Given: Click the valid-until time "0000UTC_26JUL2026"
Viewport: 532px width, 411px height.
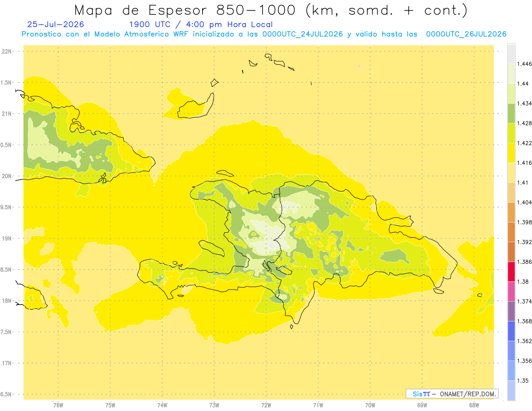Looking at the screenshot, I should point(466,34).
